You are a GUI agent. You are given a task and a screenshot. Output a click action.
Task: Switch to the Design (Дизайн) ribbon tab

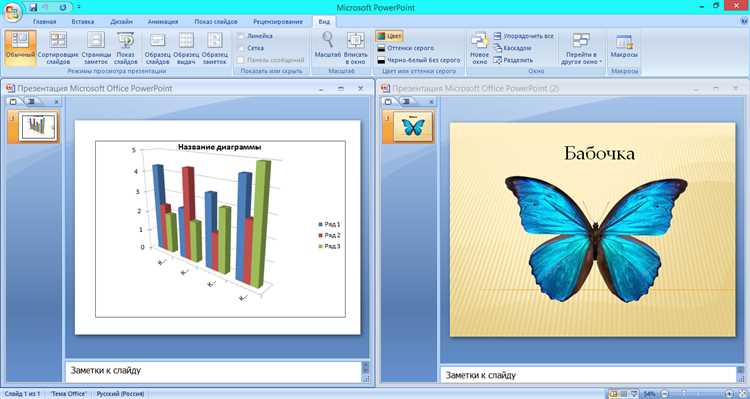(x=121, y=22)
